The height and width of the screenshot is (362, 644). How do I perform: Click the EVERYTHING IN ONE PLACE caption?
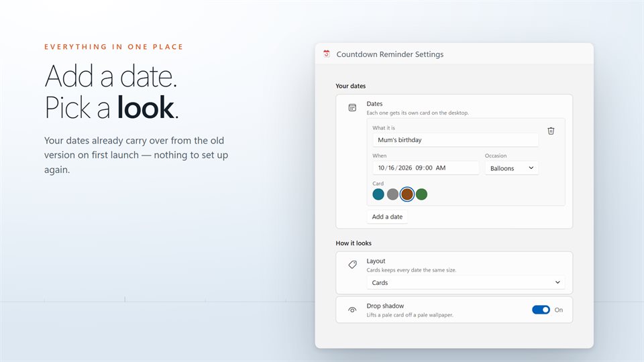click(x=114, y=47)
